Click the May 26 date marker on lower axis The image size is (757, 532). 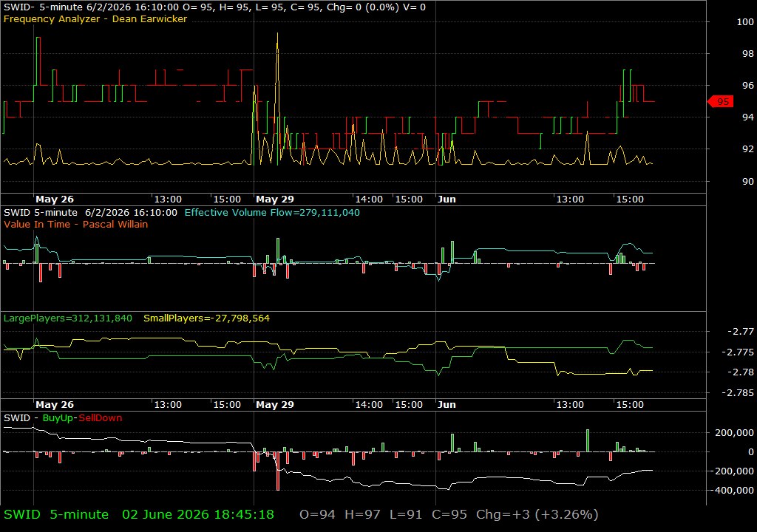pos(55,405)
